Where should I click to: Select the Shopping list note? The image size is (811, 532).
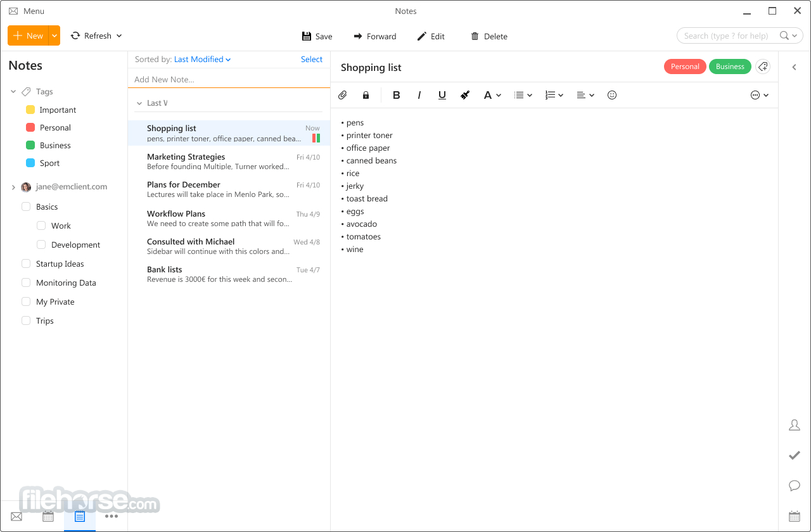tap(229, 133)
